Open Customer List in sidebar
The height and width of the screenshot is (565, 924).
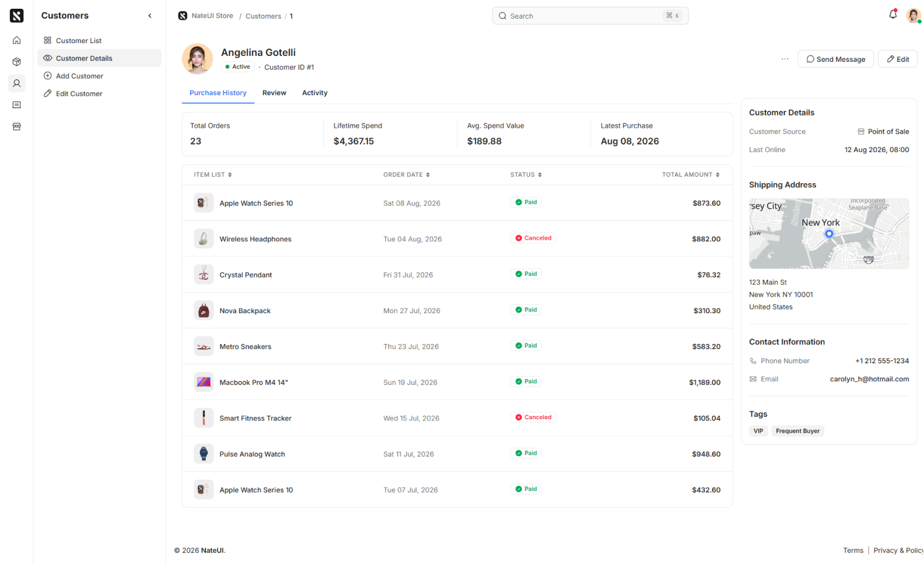click(x=99, y=41)
